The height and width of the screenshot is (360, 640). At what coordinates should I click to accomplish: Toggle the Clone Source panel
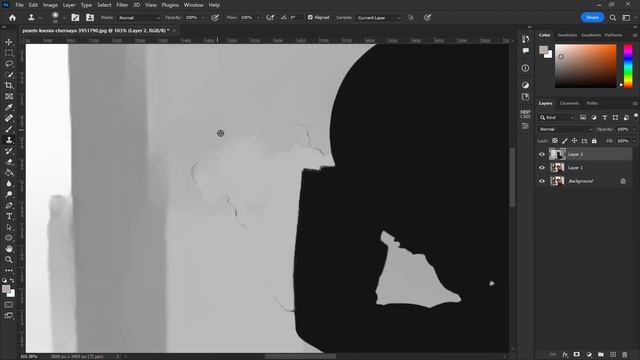pos(90,18)
